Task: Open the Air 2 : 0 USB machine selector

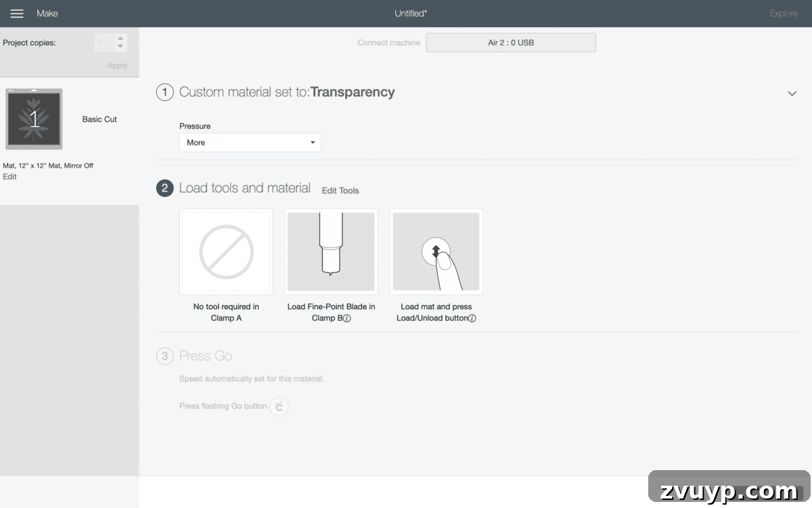Action: (x=511, y=43)
